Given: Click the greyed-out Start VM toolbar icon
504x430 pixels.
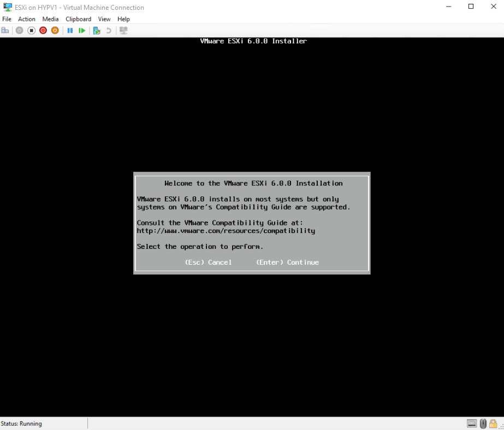Looking at the screenshot, I should click(19, 31).
